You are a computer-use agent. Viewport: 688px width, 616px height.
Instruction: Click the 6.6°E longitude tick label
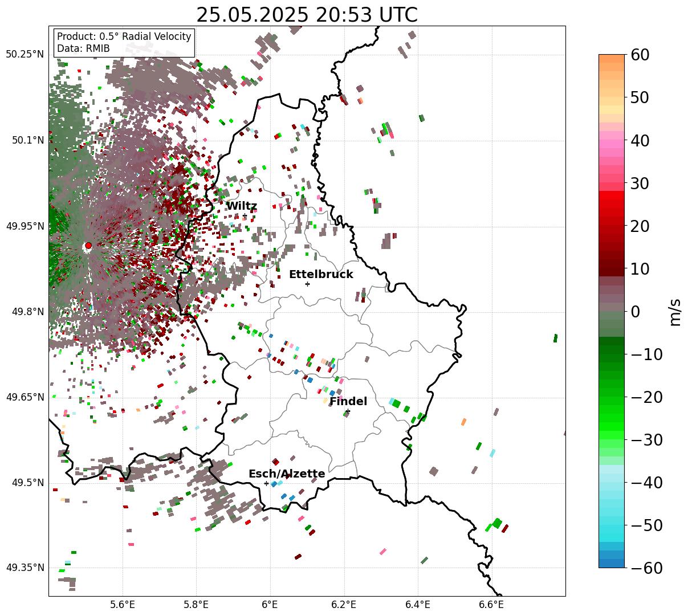coord(491,604)
